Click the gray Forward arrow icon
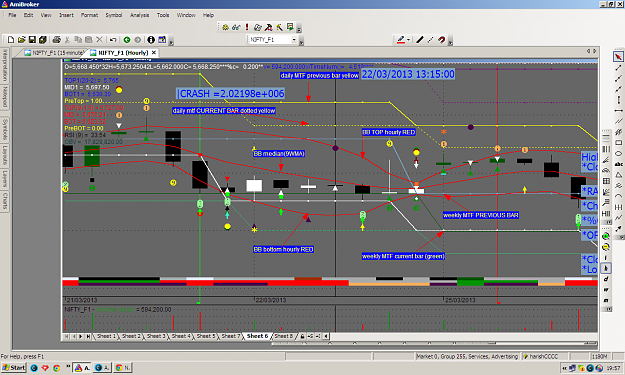This screenshot has width=625, height=375. 138,39
